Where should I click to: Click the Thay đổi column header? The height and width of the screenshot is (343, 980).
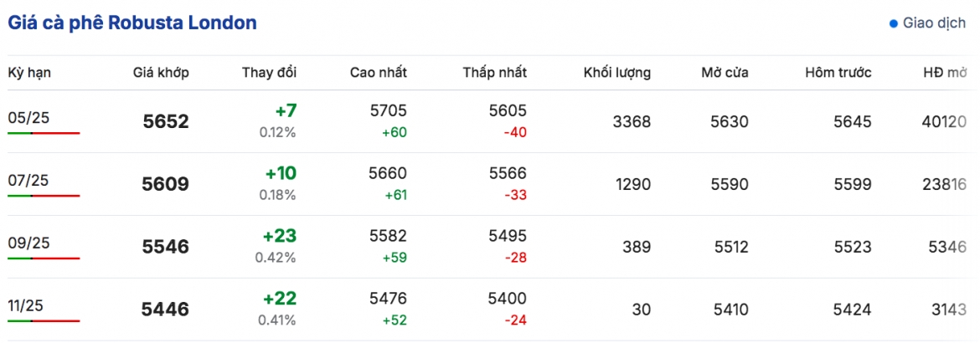[x=270, y=73]
